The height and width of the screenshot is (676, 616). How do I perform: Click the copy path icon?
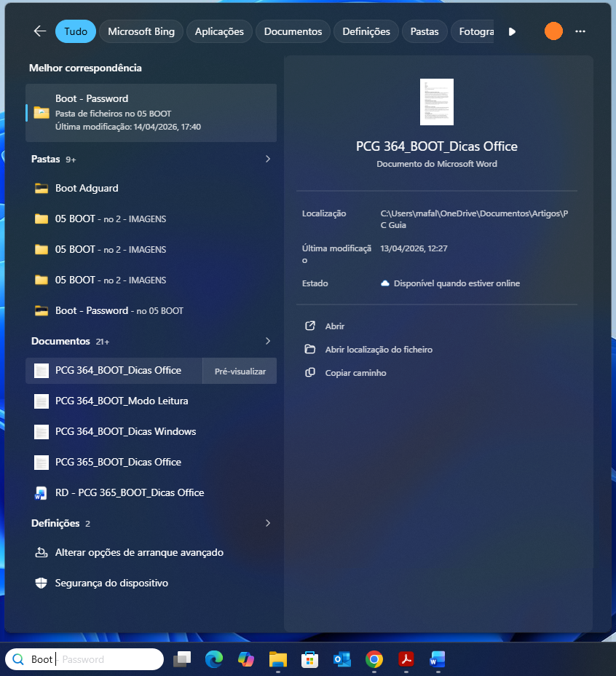click(310, 372)
